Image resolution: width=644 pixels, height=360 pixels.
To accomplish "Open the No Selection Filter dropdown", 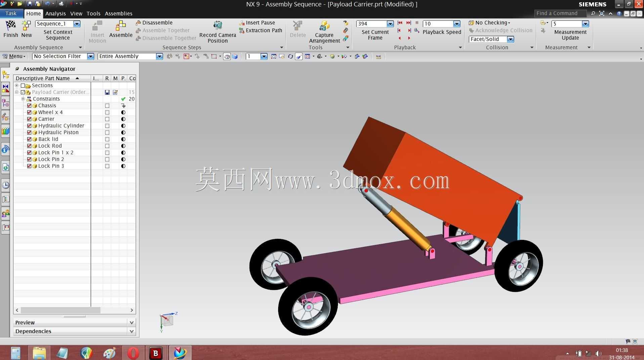I will pos(90,56).
